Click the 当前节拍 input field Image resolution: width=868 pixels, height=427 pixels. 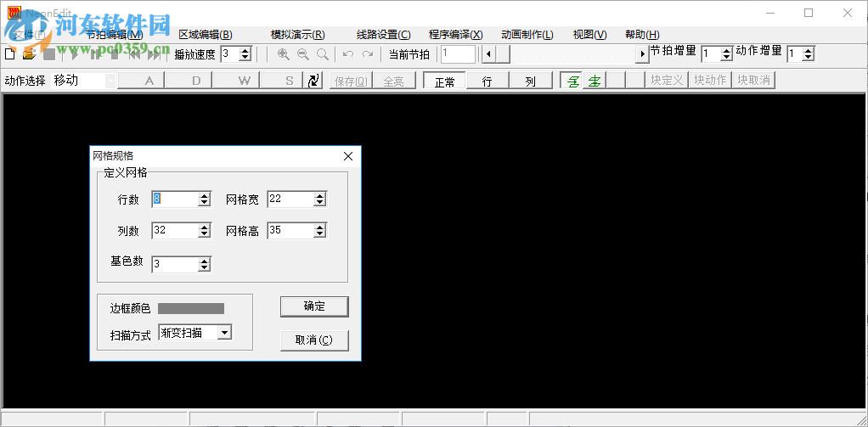458,54
